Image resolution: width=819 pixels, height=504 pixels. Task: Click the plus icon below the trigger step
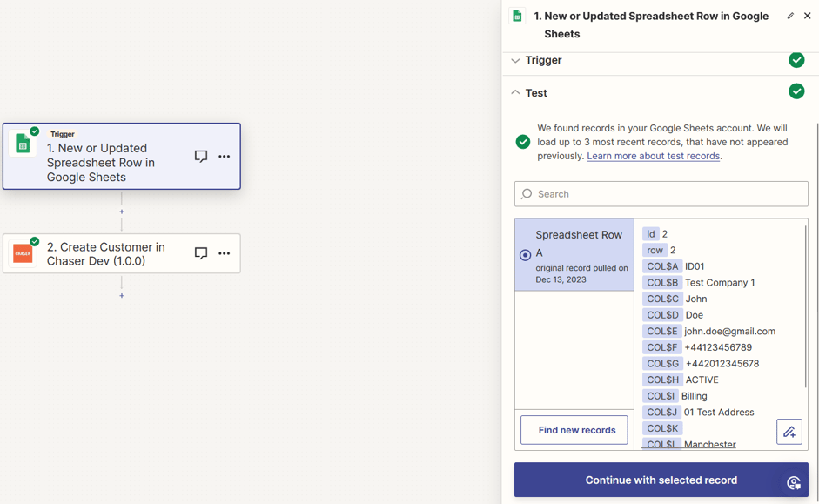[122, 211]
